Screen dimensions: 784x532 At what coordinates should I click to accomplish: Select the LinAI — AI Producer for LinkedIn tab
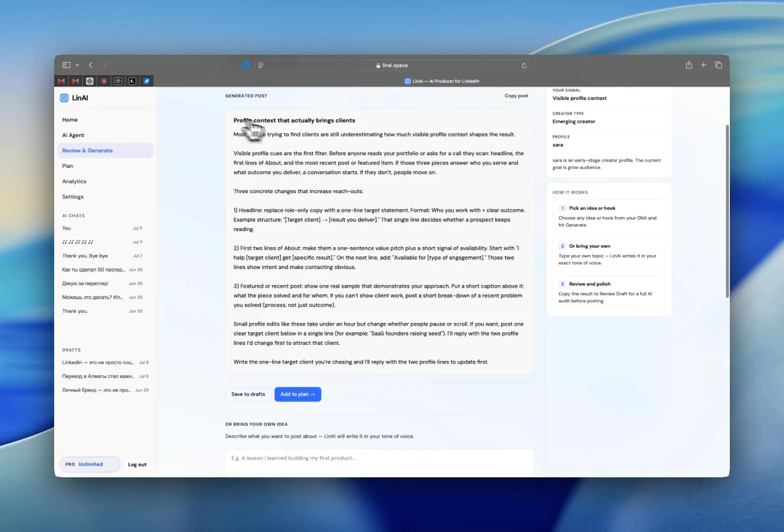442,81
